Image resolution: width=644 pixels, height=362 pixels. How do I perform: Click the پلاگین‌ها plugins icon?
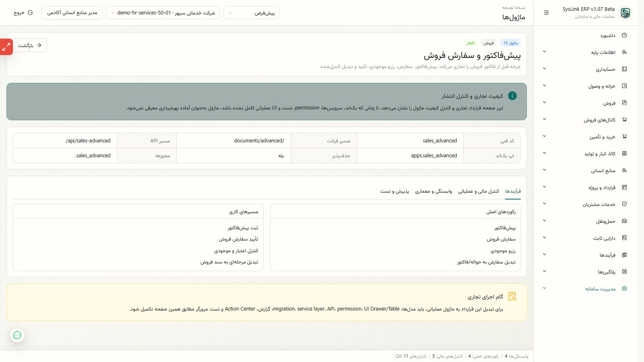tap(624, 272)
